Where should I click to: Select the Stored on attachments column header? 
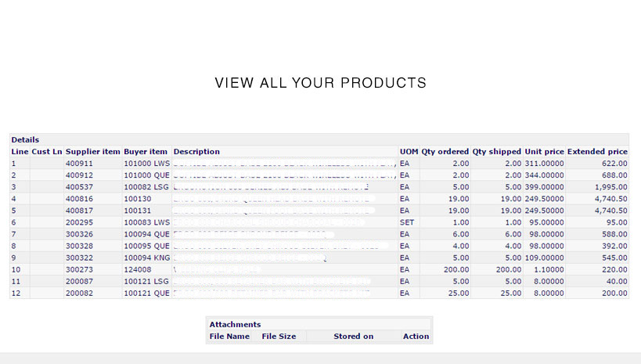pos(353,337)
